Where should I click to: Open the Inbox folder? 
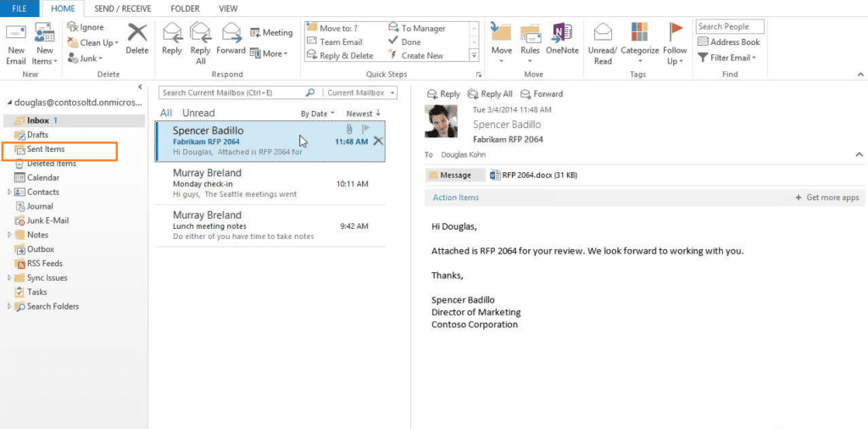pos(74,120)
